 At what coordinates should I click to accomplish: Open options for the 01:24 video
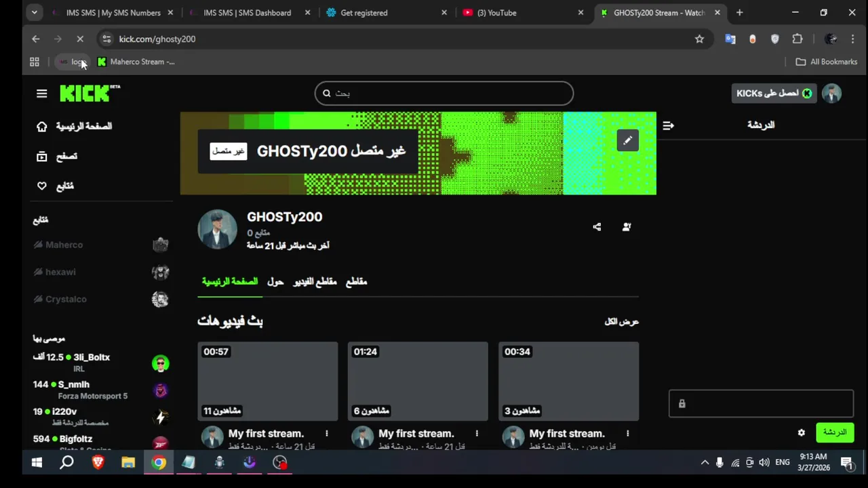click(477, 434)
